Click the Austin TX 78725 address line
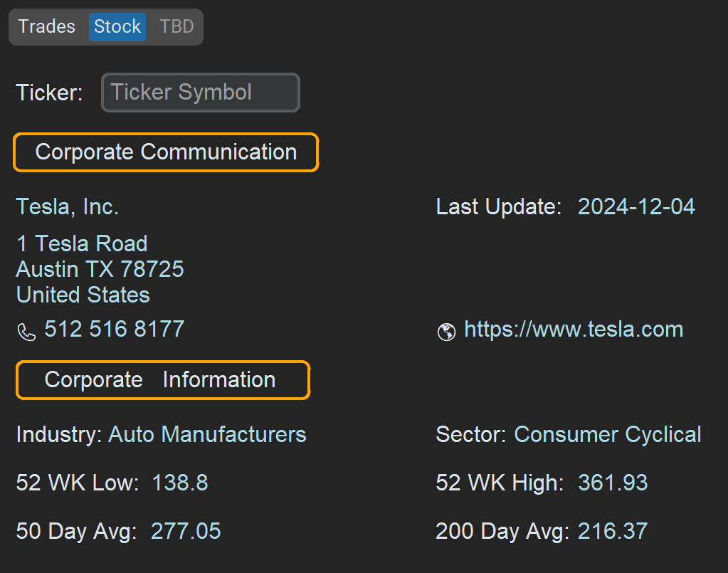Viewport: 728px width, 573px height. pos(100,270)
